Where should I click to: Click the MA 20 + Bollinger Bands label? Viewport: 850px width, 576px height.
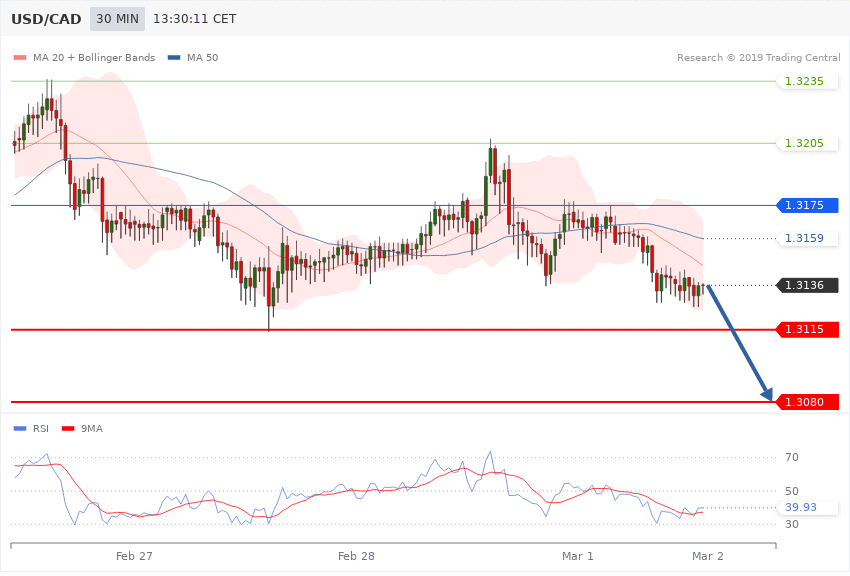coord(94,57)
